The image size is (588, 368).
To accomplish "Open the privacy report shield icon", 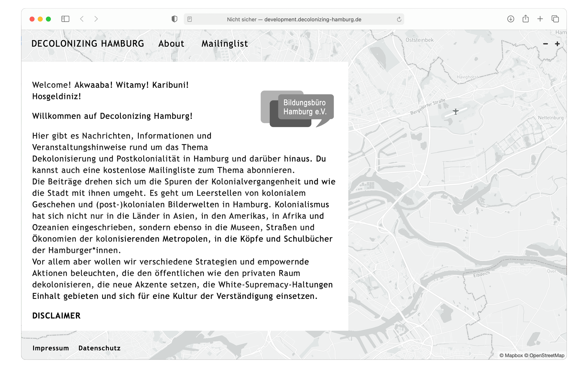I will pyautogui.click(x=174, y=19).
